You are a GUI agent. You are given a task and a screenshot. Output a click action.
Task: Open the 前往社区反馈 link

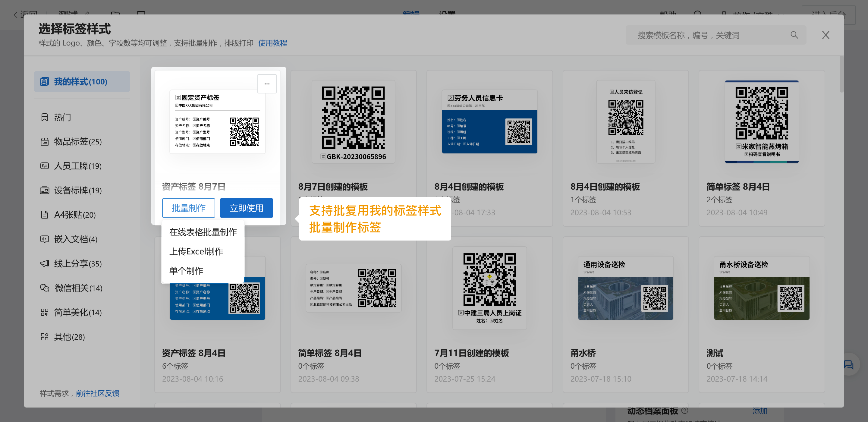(97, 393)
